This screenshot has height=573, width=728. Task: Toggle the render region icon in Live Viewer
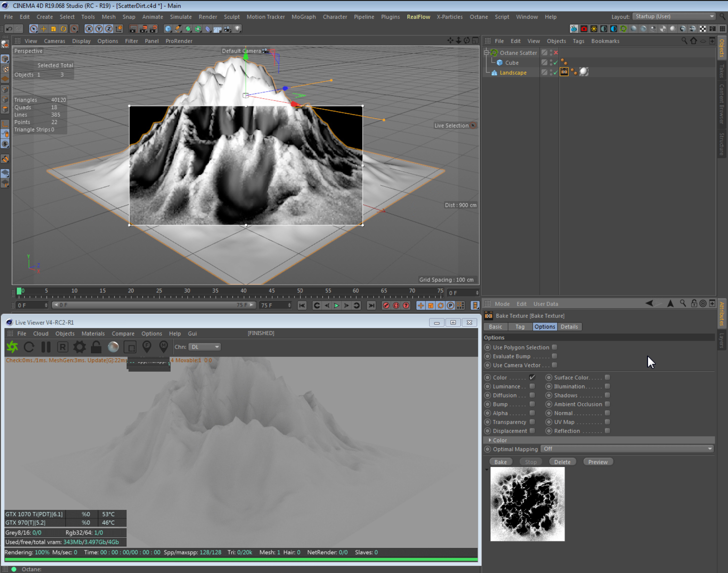coord(130,347)
